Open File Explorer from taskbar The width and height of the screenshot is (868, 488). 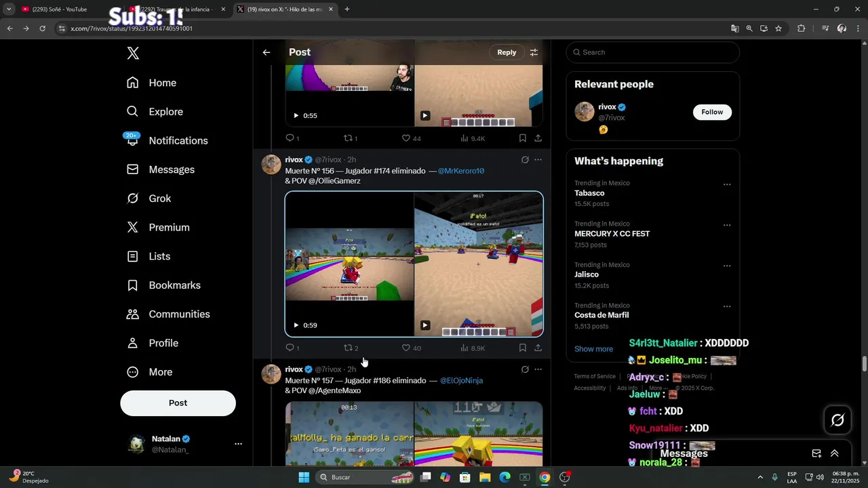tap(485, 477)
